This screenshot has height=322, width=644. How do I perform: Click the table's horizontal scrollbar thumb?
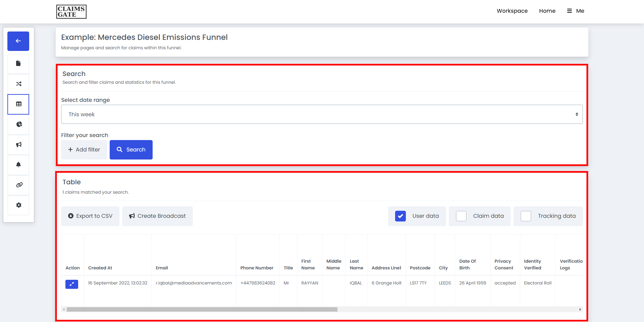click(x=202, y=310)
